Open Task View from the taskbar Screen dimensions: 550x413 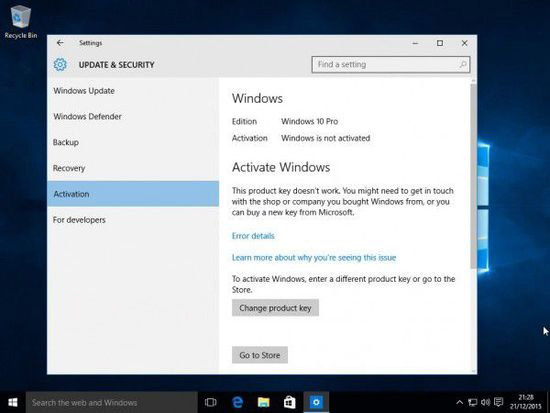tap(210, 402)
